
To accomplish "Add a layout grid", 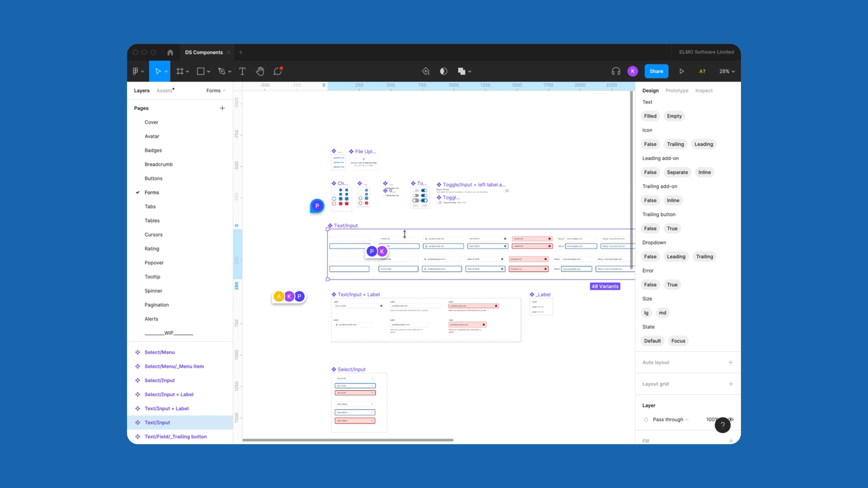I will [x=731, y=384].
